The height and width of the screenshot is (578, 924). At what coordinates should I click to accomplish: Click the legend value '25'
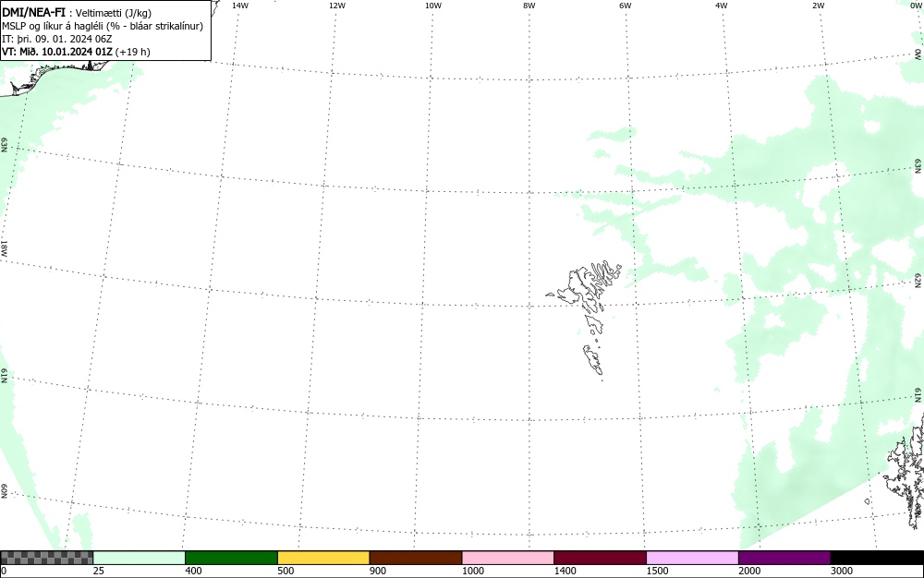(99, 571)
